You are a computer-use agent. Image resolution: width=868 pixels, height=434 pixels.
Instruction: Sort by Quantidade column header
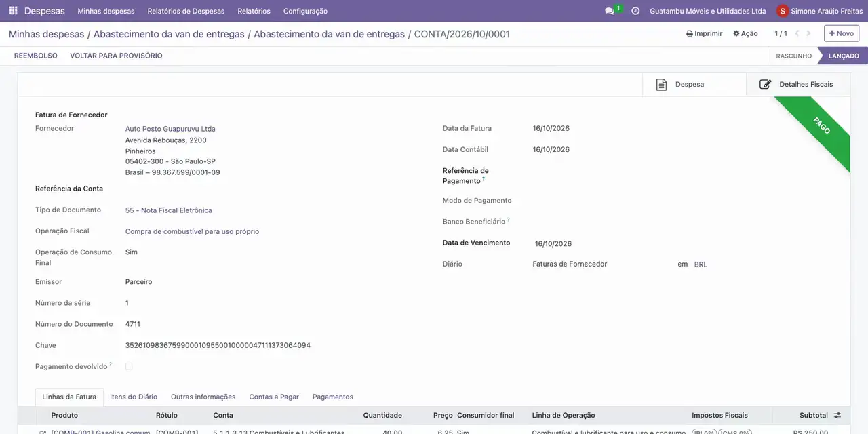(x=382, y=415)
